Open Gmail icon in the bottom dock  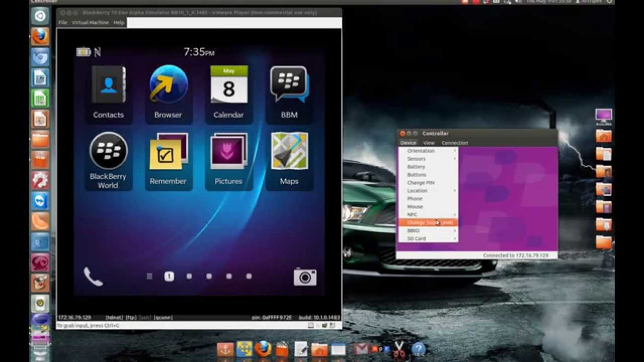pos(362,348)
